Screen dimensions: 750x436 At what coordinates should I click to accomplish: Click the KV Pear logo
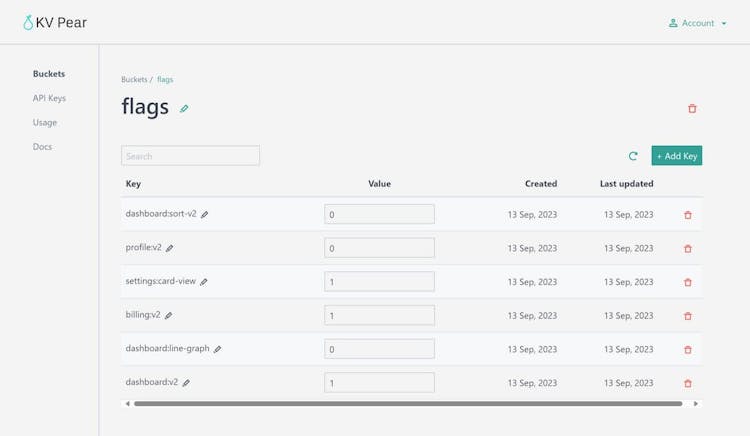click(55, 23)
